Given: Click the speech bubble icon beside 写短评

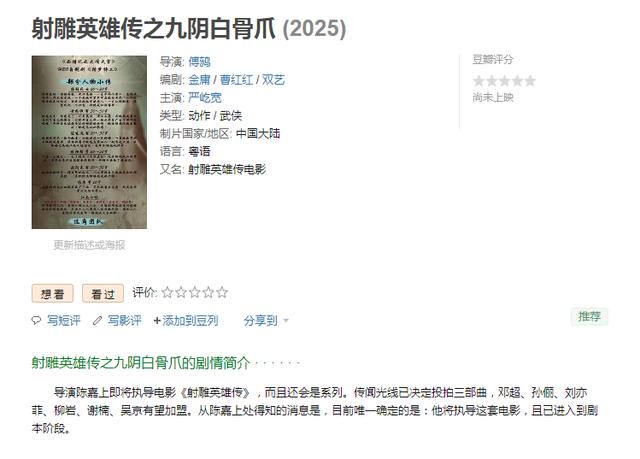Looking at the screenshot, I should 36,320.
